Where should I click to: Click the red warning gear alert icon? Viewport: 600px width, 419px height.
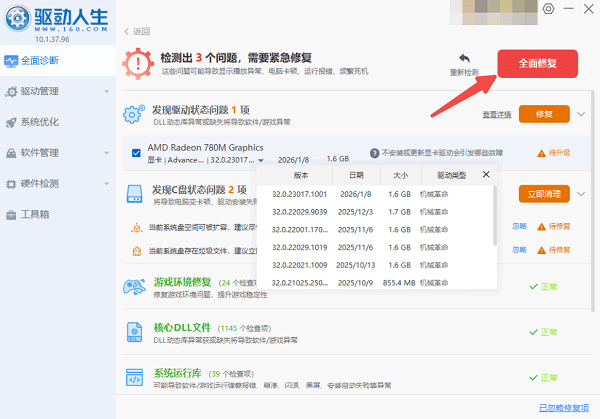[x=138, y=64]
